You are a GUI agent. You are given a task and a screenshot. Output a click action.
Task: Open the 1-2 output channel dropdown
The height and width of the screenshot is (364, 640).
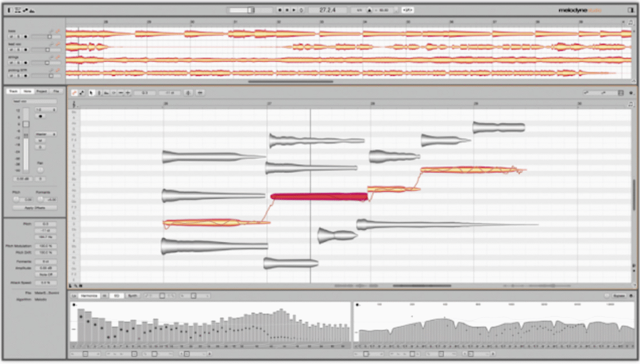pyautogui.click(x=46, y=109)
